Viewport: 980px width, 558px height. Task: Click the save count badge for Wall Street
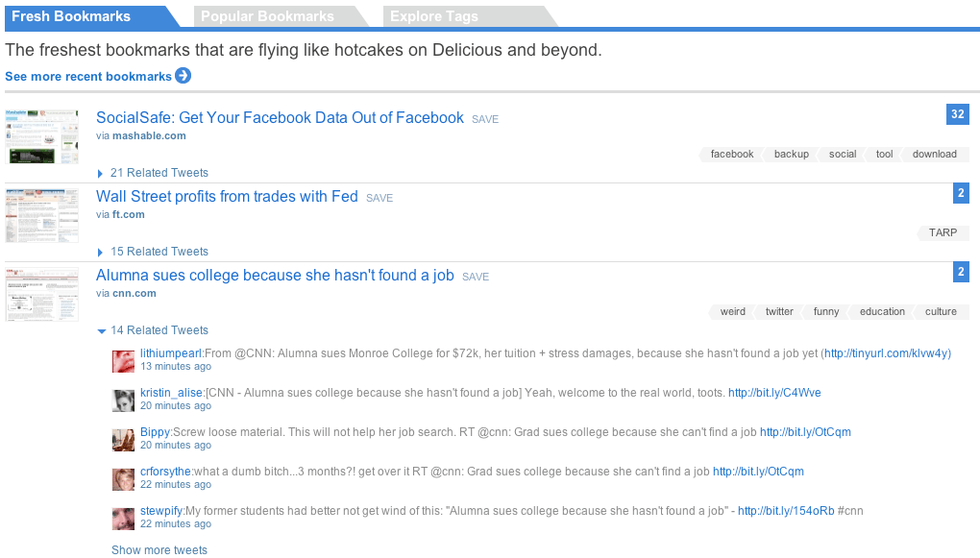point(961,193)
